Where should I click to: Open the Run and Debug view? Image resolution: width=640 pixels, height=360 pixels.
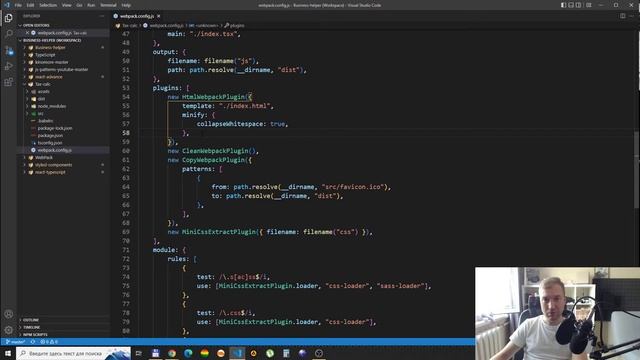[9, 66]
